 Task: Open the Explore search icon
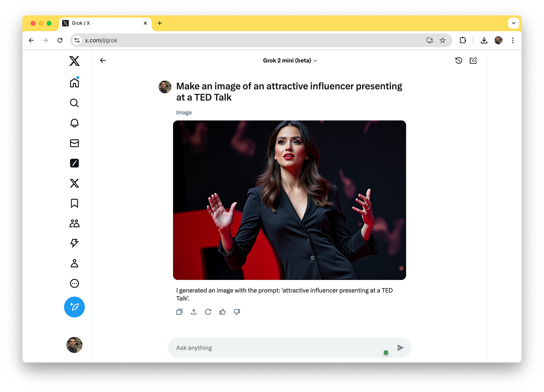74,103
